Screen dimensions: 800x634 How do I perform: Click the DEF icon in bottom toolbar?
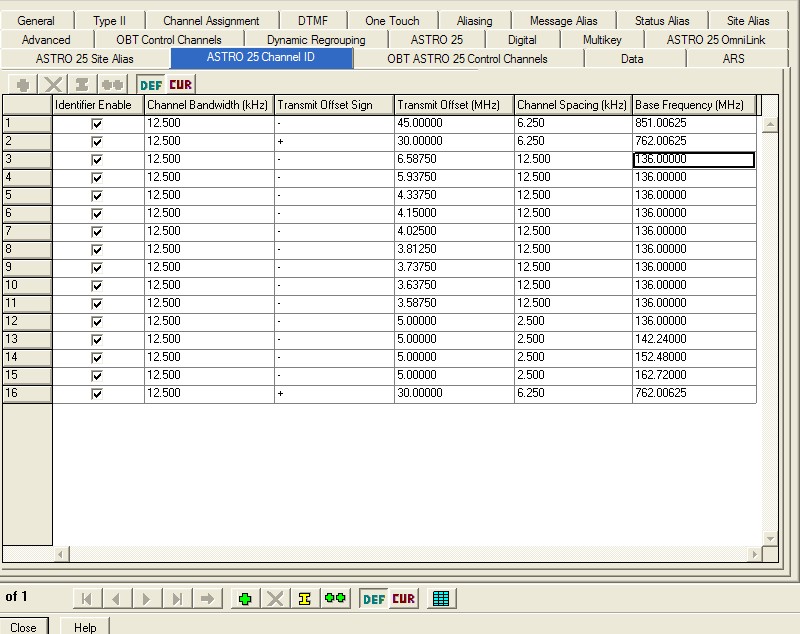click(x=374, y=599)
